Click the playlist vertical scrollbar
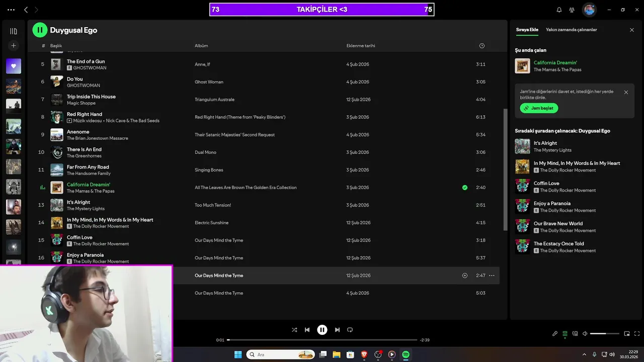Image resolution: width=644 pixels, height=362 pixels. [505, 170]
